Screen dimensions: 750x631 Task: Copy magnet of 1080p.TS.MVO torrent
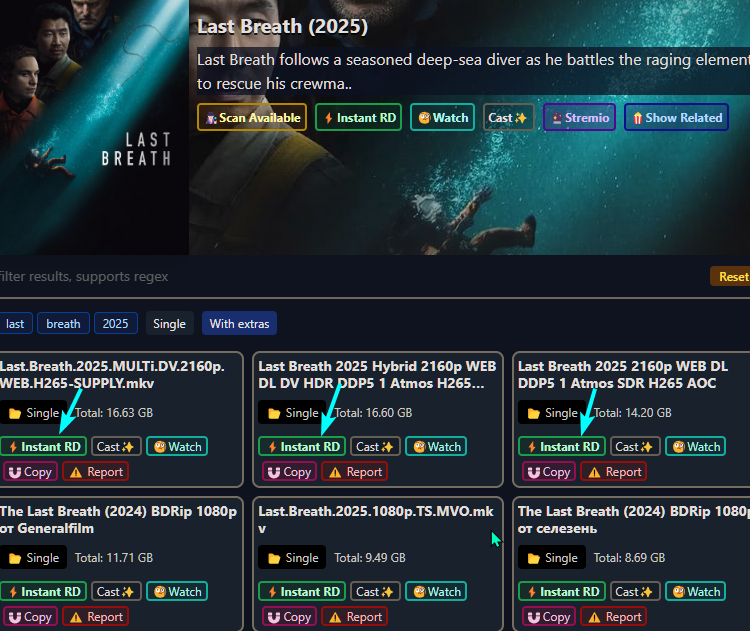[x=290, y=617]
